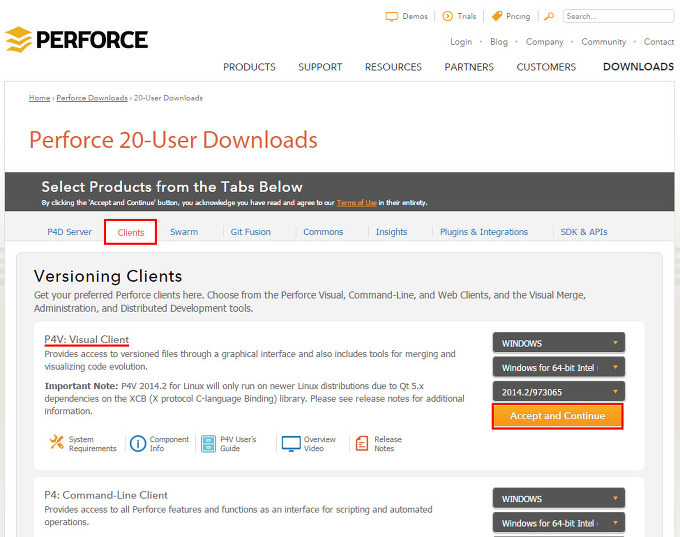Open the PARTNERS menu
The width and height of the screenshot is (680, 537).
[x=469, y=67]
